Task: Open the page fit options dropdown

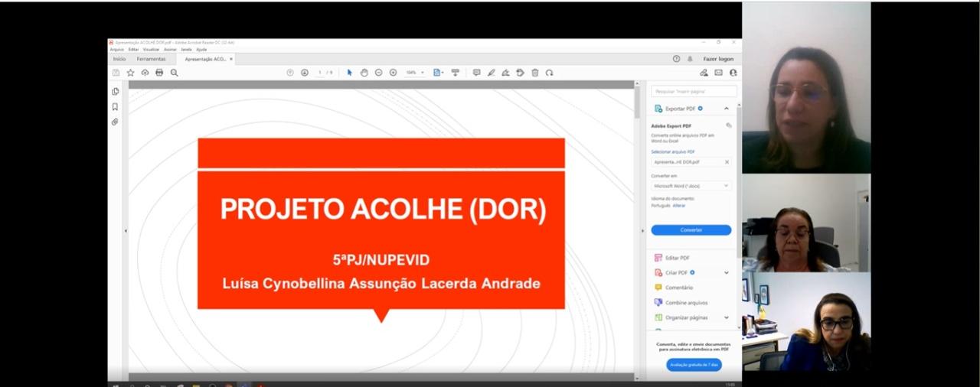Action: point(438,73)
